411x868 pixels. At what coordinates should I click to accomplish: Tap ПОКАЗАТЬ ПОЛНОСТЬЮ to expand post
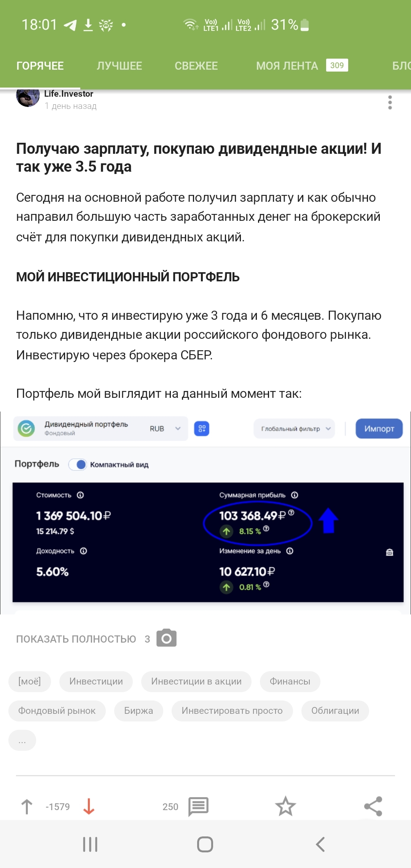click(x=76, y=639)
